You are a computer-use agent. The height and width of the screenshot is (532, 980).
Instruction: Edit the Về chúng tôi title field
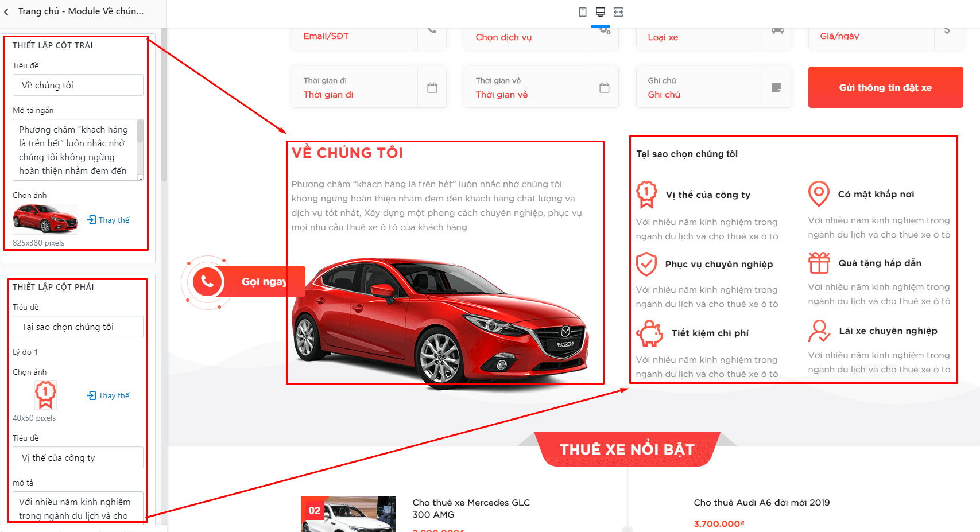(78, 85)
